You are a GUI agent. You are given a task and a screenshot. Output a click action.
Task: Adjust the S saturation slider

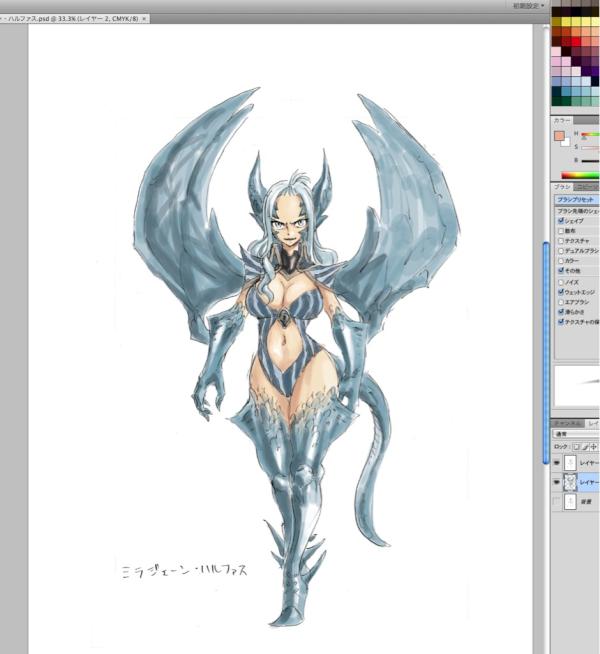(x=590, y=147)
